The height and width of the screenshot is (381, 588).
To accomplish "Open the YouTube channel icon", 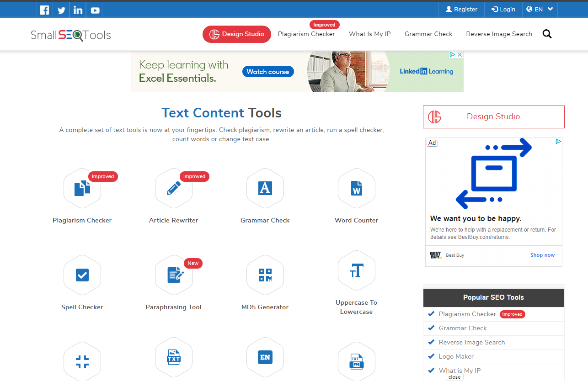I will click(x=95, y=10).
